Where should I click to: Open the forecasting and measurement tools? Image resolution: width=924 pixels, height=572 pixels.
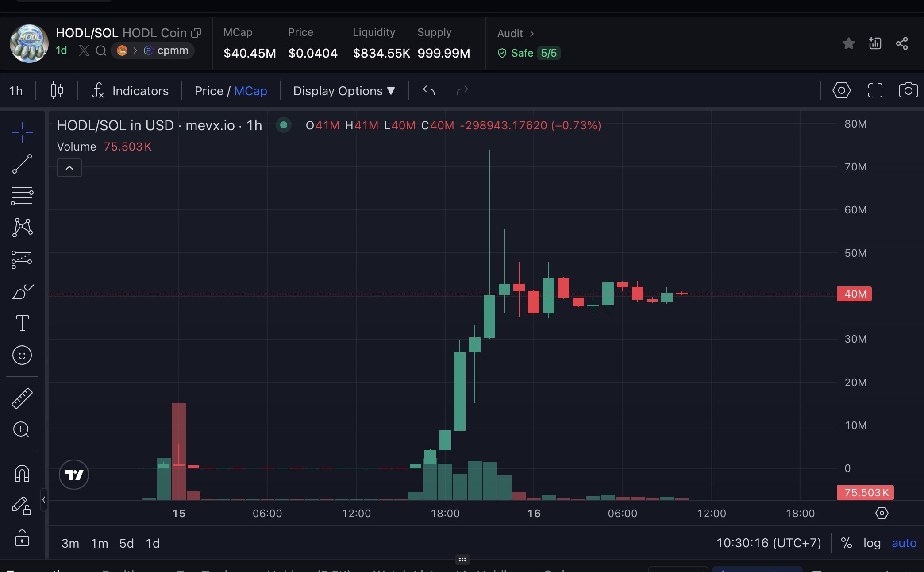coord(22,259)
